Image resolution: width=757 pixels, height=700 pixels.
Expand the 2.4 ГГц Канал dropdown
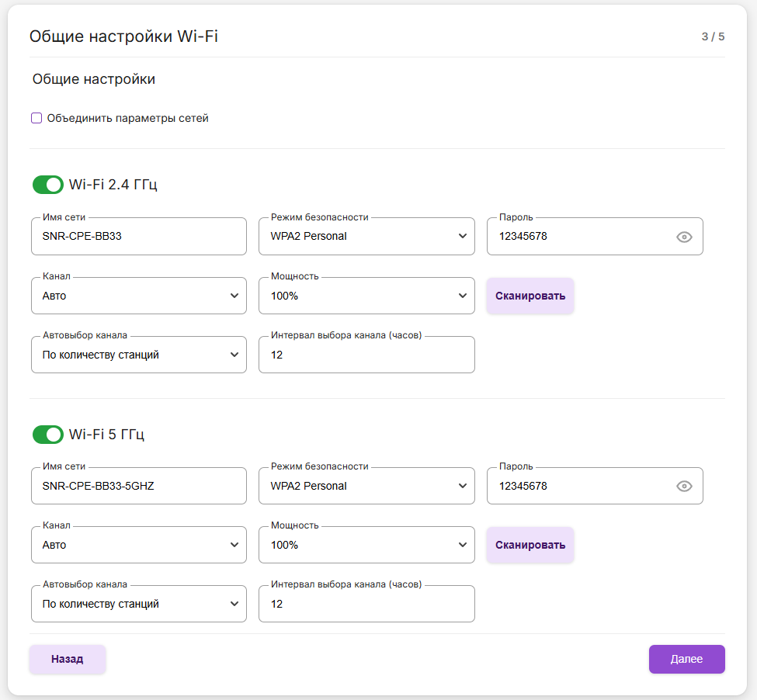138,296
